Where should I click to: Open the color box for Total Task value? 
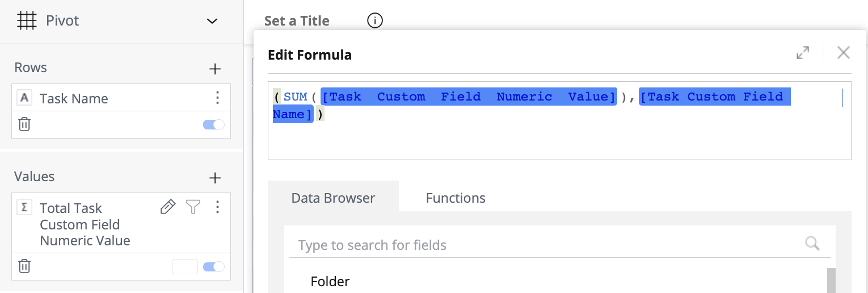[x=184, y=266]
